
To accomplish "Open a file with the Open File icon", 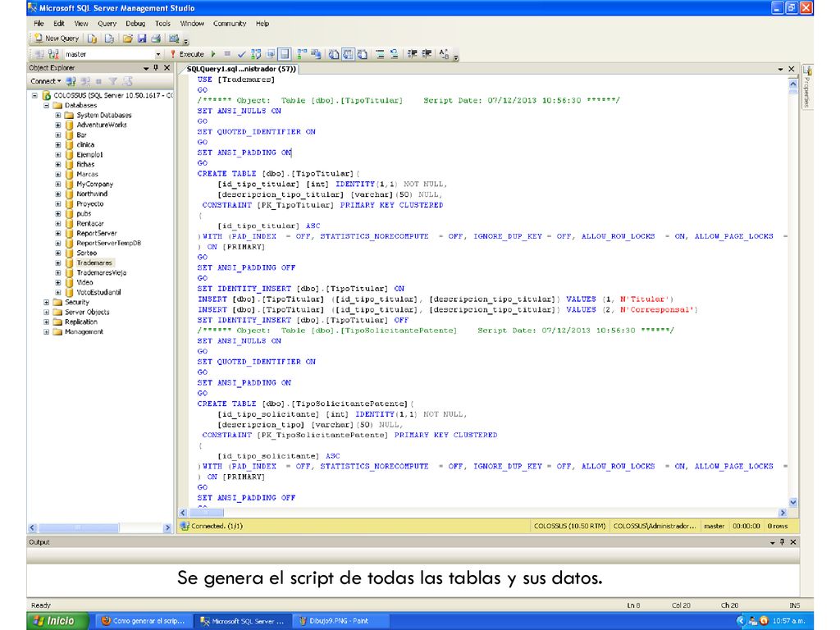I will (x=127, y=39).
